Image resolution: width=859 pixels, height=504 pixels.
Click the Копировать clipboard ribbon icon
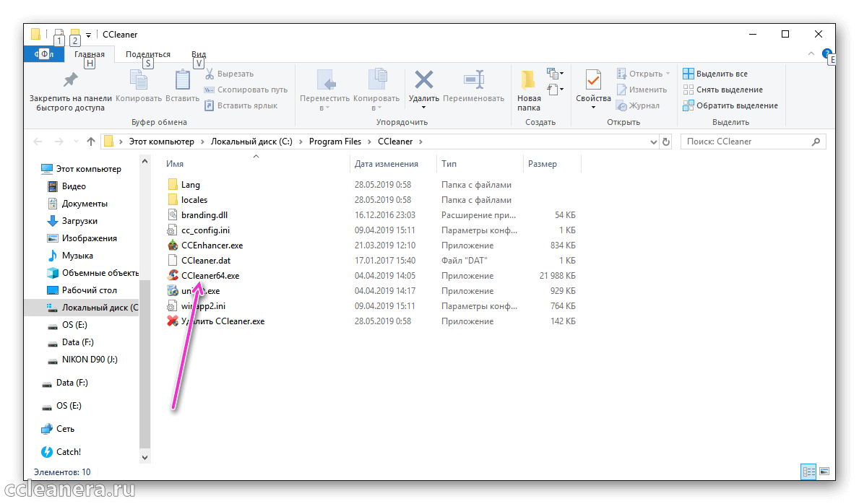pyautogui.click(x=138, y=80)
